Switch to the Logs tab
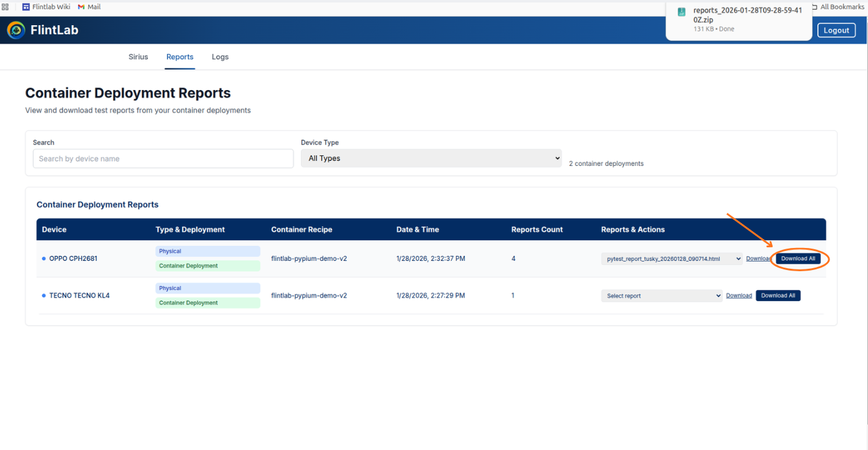868x450 pixels. click(220, 57)
